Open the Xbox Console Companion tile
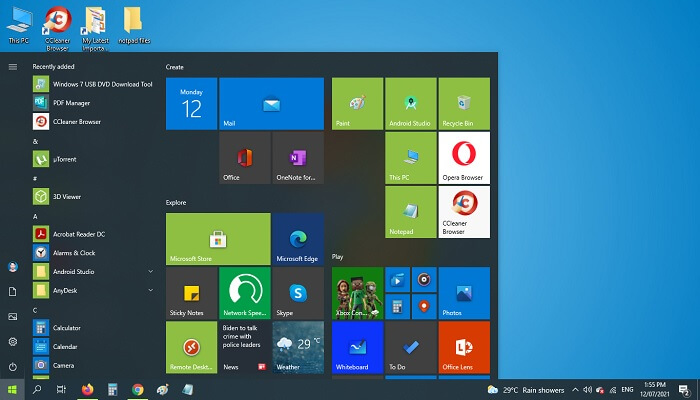 coord(357,293)
